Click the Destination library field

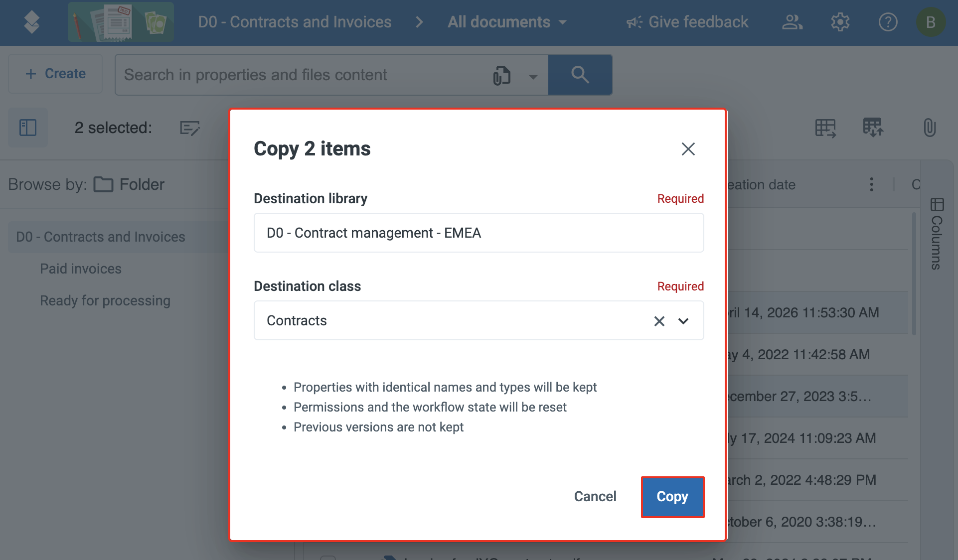479,233
